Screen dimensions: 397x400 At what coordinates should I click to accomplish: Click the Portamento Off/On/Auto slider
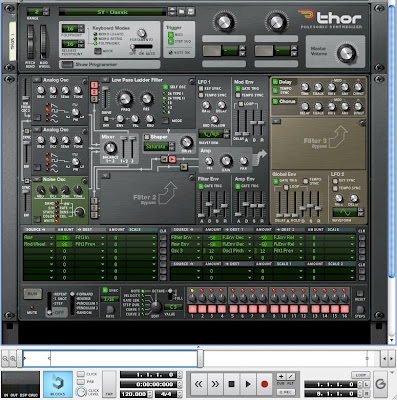tap(142, 47)
